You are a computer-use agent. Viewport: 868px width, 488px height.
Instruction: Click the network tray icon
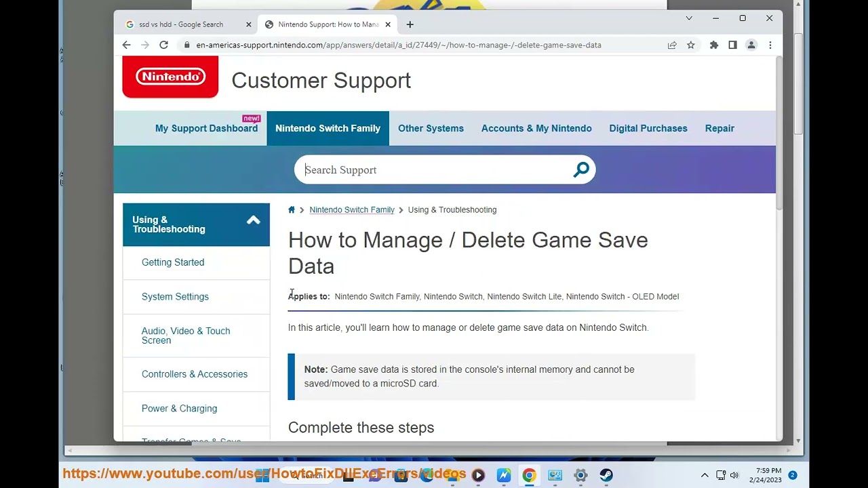coord(720,475)
